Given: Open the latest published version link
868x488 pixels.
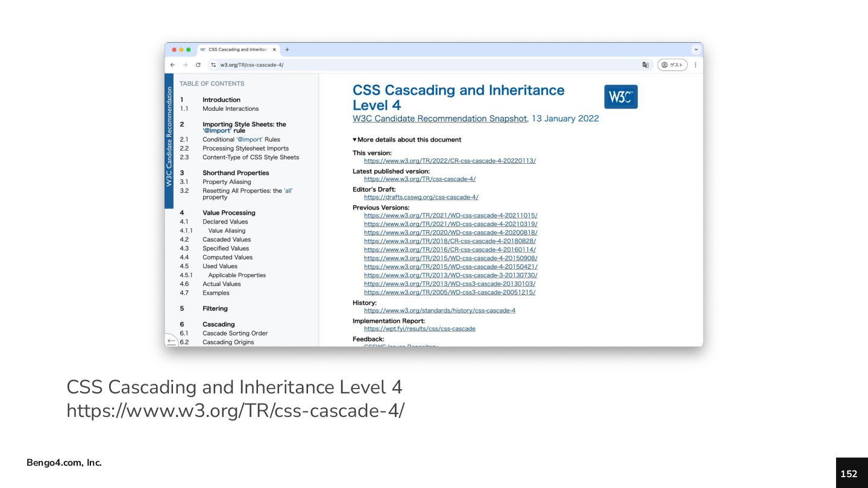Looking at the screenshot, I should pos(420,179).
